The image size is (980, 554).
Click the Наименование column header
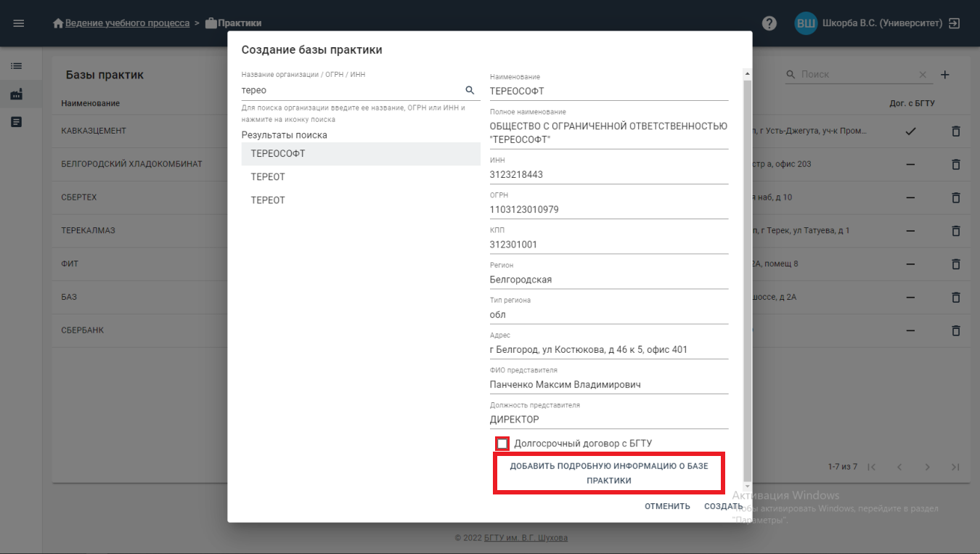pos(91,103)
